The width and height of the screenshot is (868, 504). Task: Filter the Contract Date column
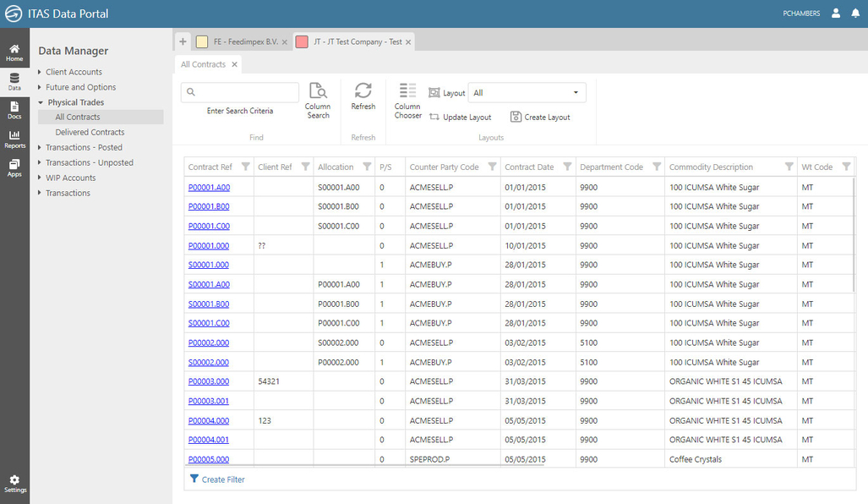coord(567,167)
